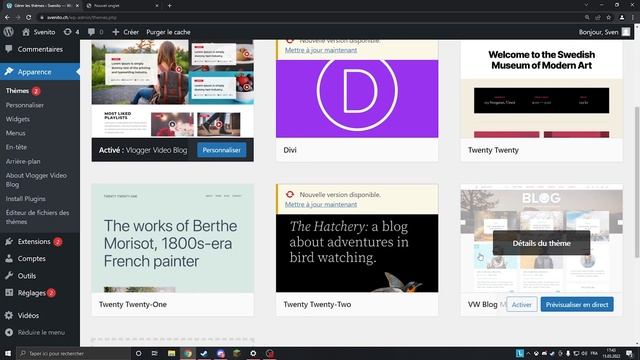Screen dimensions: 640x360
Task: Go to Widgets submenu
Action: tap(18, 119)
